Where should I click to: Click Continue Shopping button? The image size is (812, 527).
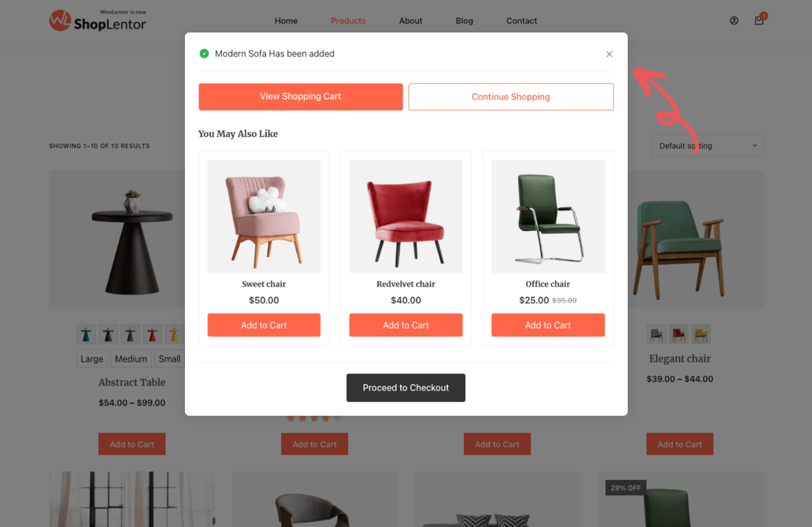pyautogui.click(x=511, y=97)
